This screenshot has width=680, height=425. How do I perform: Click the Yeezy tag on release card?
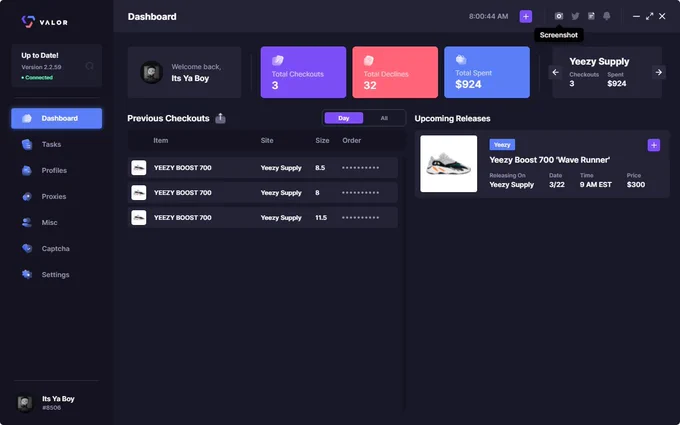coord(502,144)
